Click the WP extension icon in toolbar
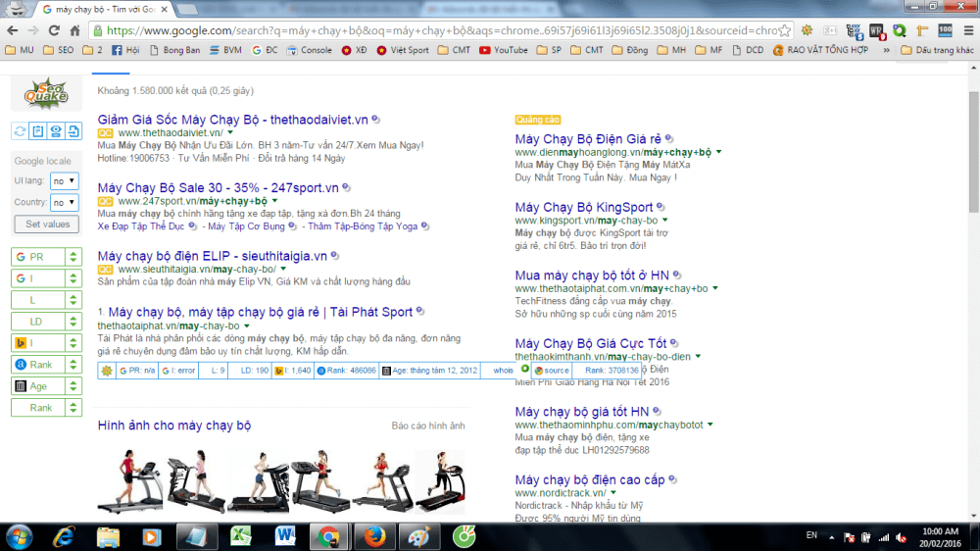 click(877, 30)
